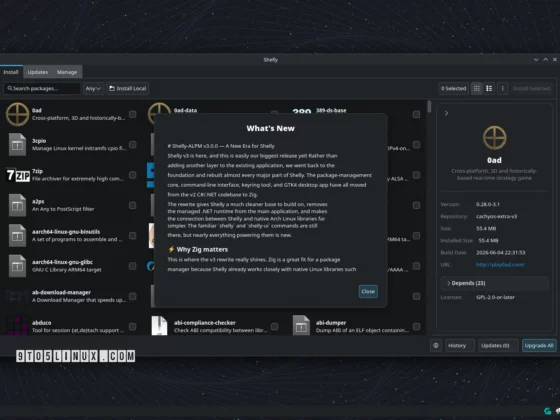Tick the checkbox for 3cpio package
560x420 pixels.
(x=132, y=145)
